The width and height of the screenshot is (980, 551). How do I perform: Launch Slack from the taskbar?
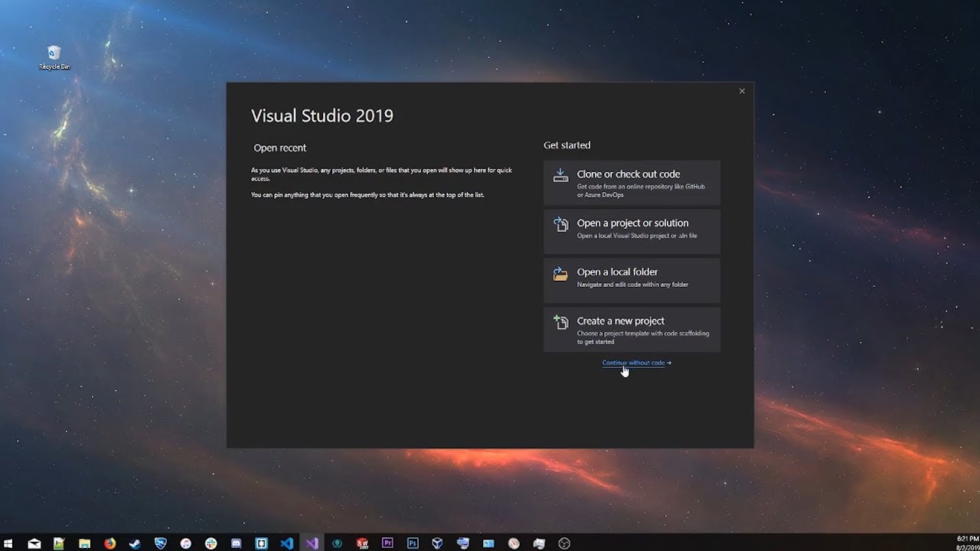click(211, 543)
